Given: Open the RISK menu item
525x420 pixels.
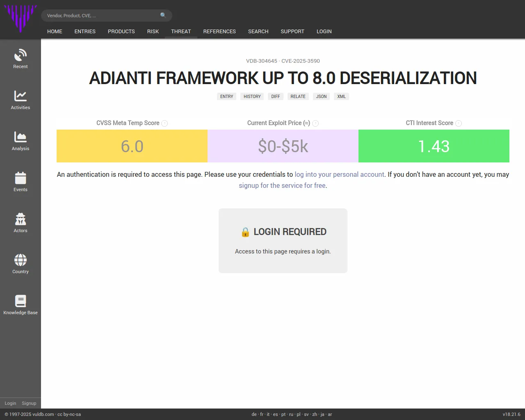Looking at the screenshot, I should tap(153, 32).
